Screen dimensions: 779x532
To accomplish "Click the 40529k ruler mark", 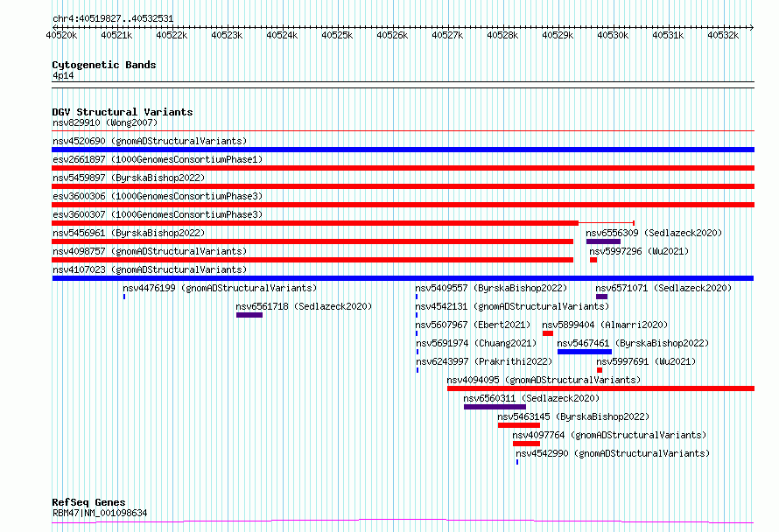I will [x=558, y=35].
